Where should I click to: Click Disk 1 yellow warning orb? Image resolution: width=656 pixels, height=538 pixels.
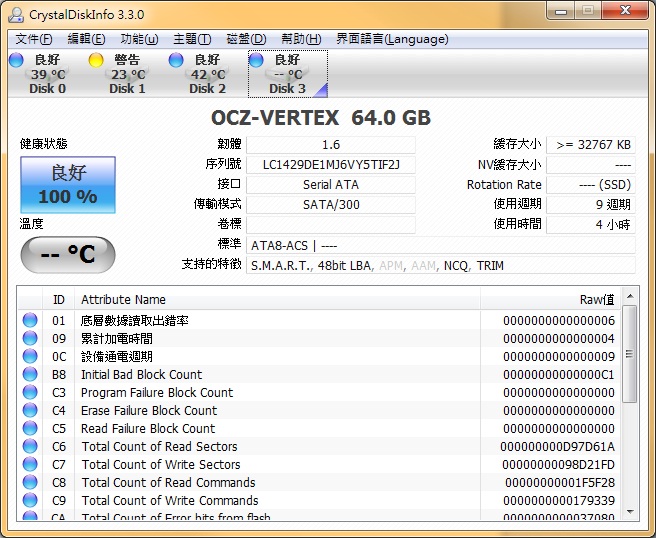click(96, 60)
